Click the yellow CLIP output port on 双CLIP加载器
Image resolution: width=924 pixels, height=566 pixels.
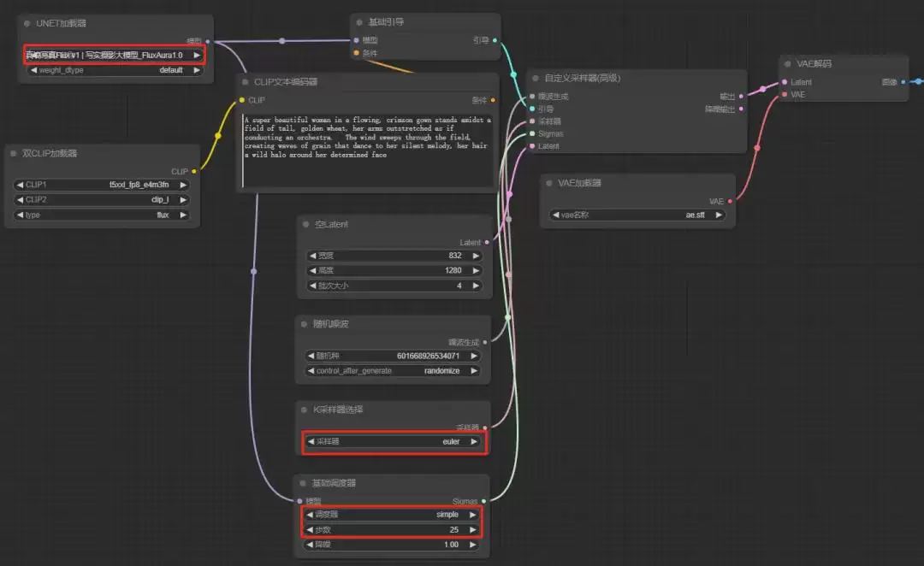(x=194, y=171)
